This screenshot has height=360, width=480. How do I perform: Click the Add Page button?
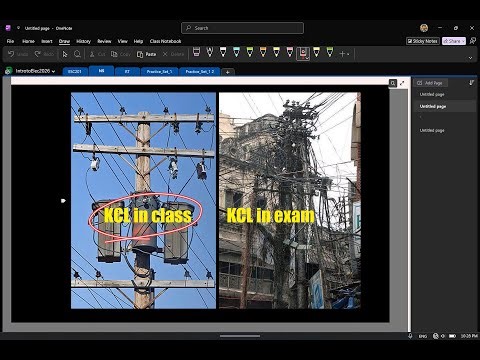pos(430,83)
